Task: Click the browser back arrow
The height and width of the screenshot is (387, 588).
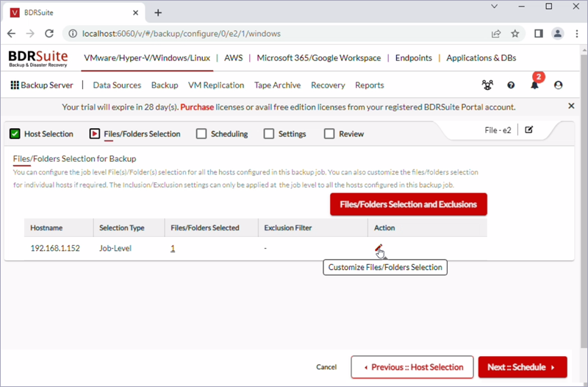Action: click(11, 33)
